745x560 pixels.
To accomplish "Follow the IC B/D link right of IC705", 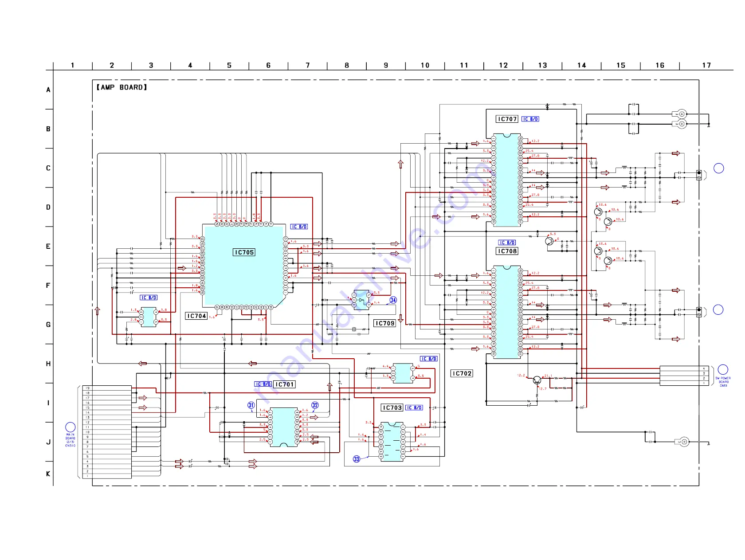I will point(299,227).
